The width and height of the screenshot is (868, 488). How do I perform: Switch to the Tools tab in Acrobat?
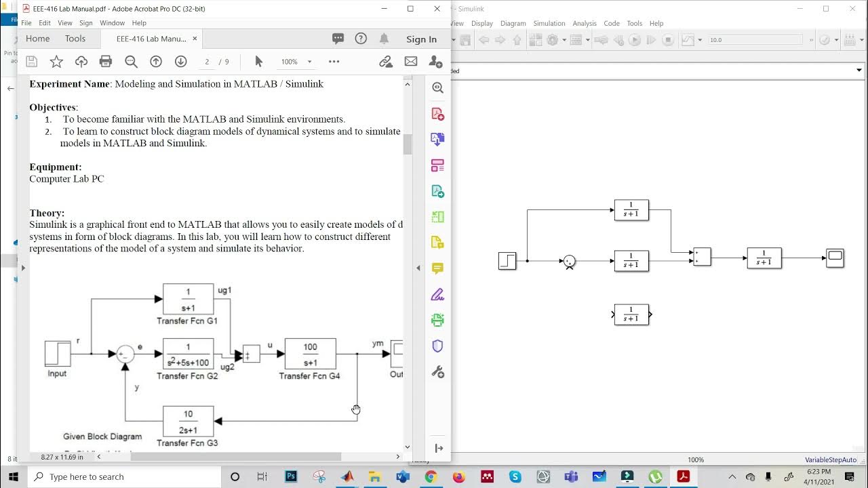(x=75, y=39)
